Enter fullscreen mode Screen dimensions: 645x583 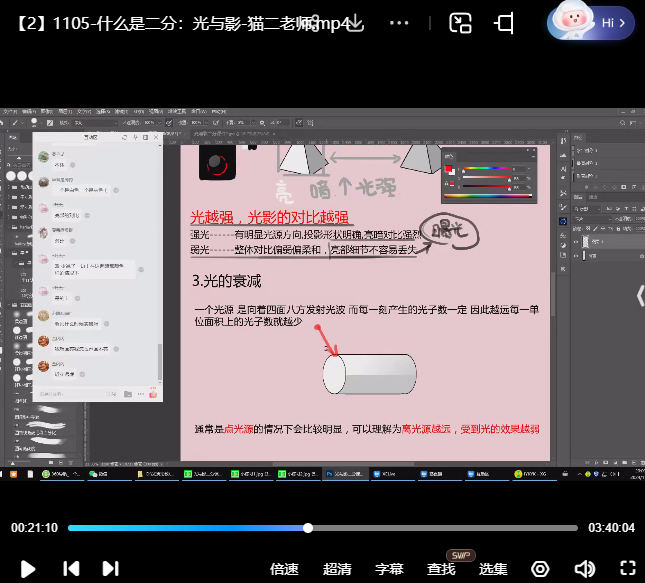627,569
